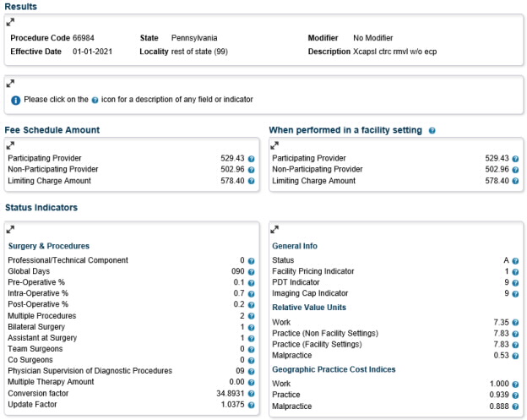Show help for Work RVU 7.35
Screen dimensions: 527x420
(x=516, y=323)
